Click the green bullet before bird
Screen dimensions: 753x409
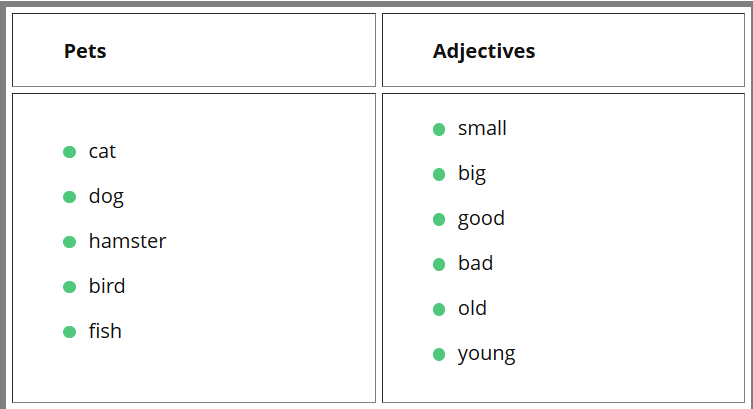[x=70, y=287]
